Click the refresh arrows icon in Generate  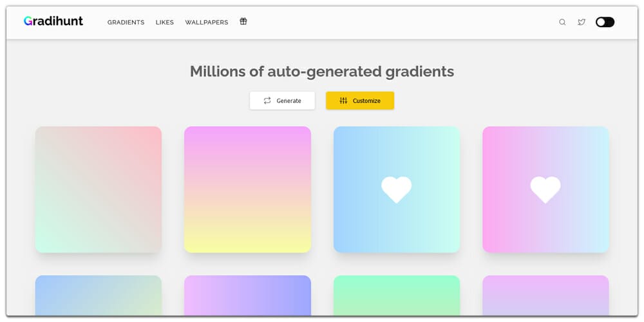pyautogui.click(x=267, y=100)
